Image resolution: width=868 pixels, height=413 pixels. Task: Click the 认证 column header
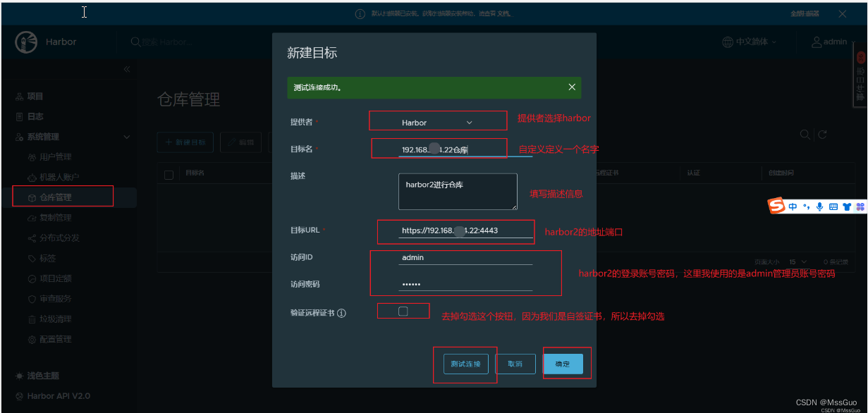coord(694,173)
